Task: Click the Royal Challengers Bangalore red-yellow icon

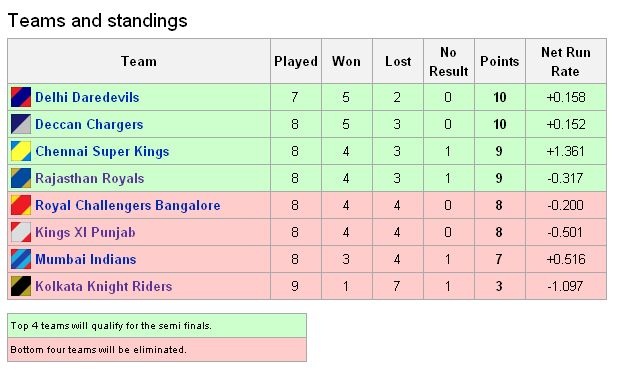Action: pos(21,205)
